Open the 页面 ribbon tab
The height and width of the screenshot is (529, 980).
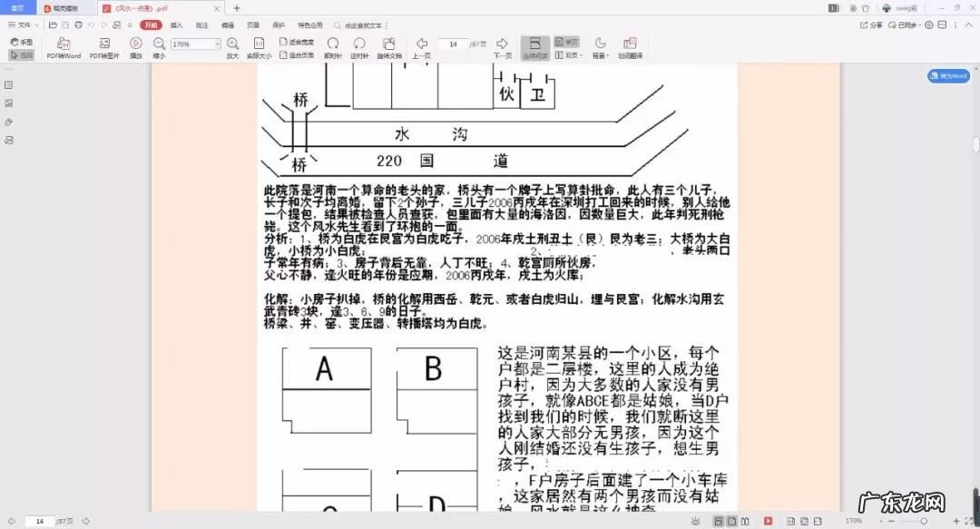tap(252, 25)
